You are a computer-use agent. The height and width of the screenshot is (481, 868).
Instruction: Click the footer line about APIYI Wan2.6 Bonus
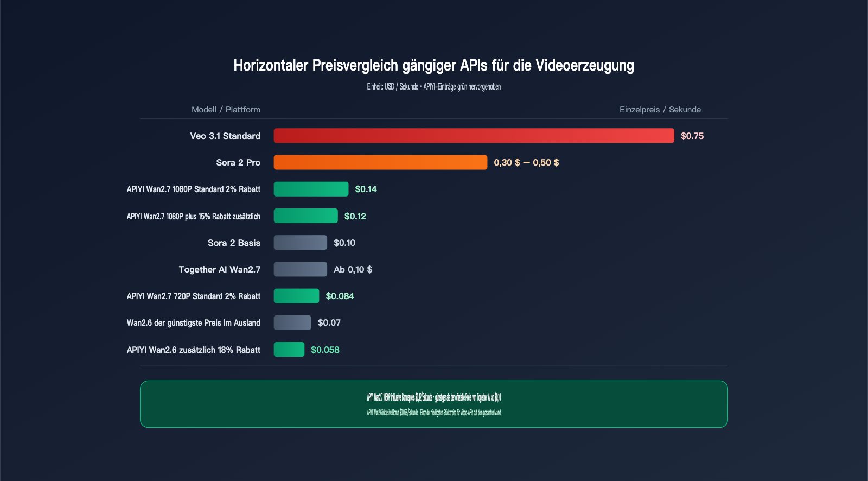434,413
